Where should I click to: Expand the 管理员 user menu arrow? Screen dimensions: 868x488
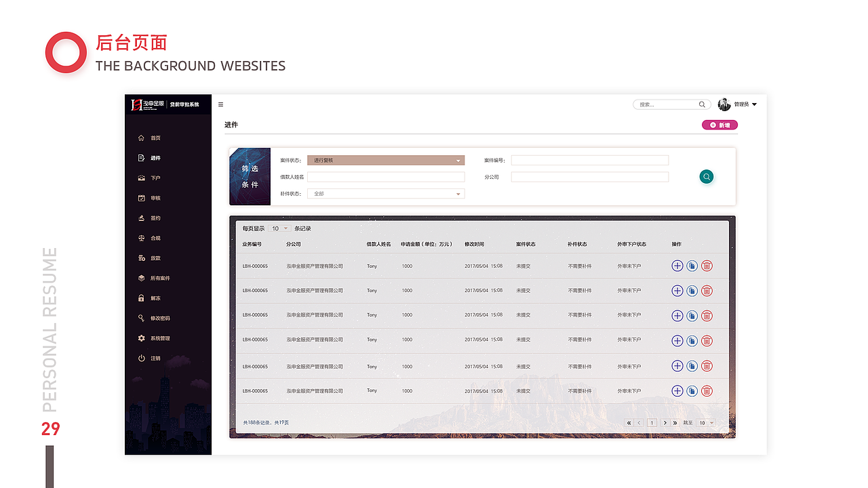(754, 104)
